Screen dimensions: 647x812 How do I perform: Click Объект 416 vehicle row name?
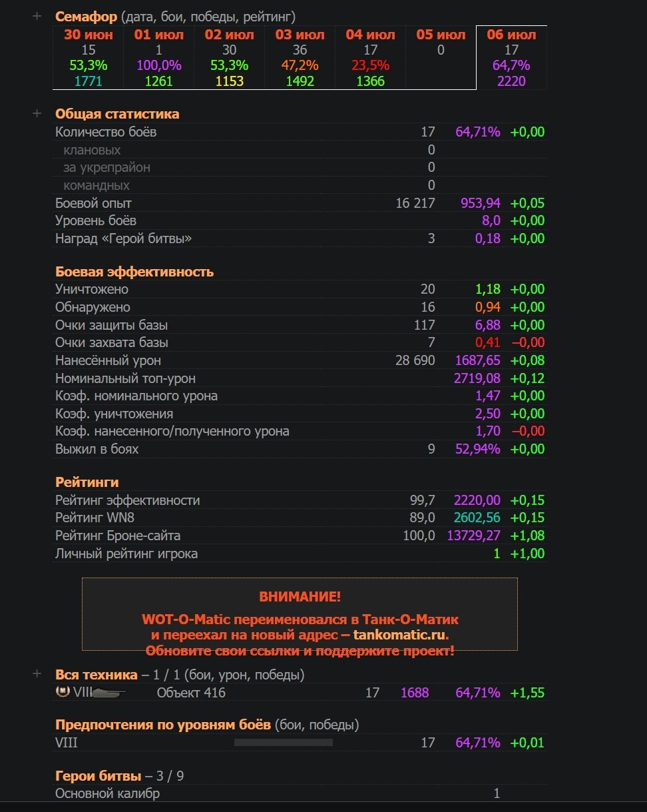click(x=191, y=693)
